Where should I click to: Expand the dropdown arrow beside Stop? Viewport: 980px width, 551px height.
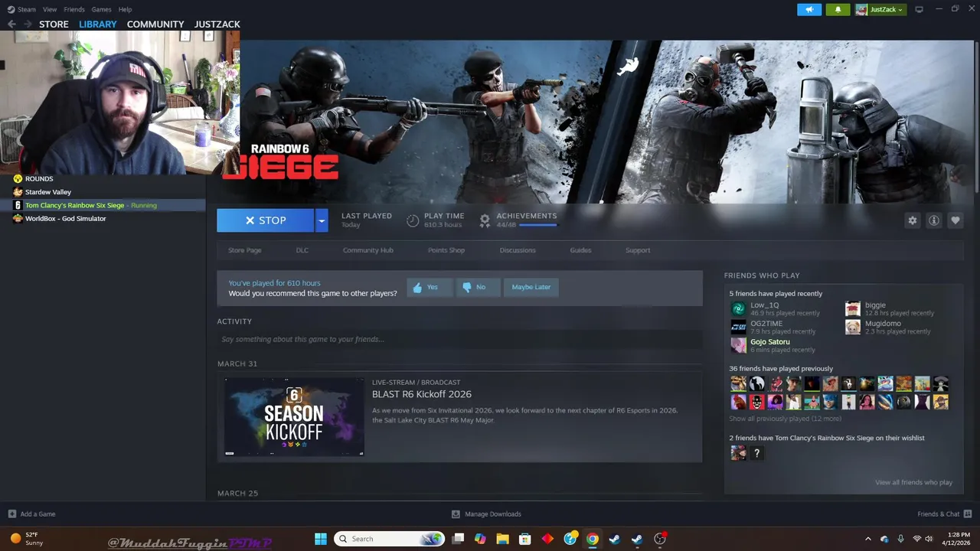(322, 220)
